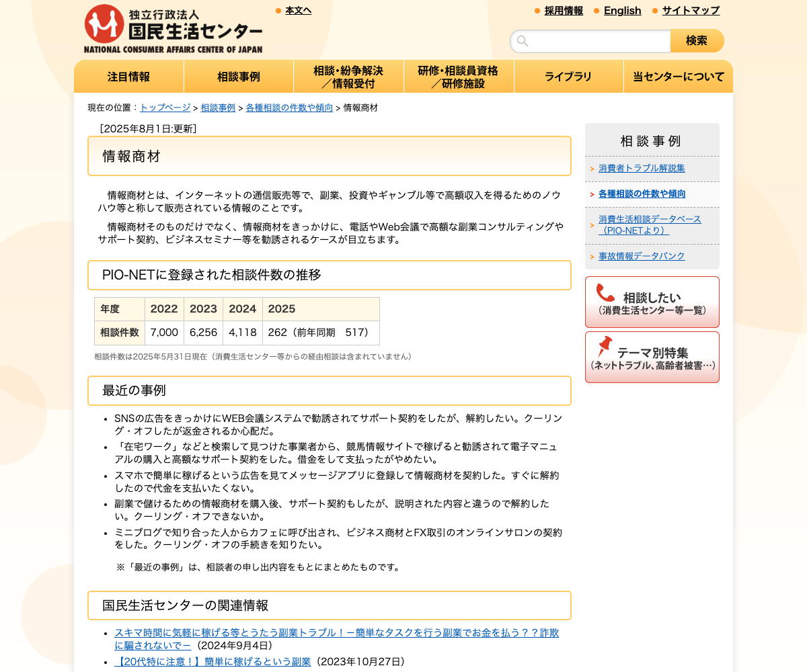Open 事故情報データバンク sidebar link

click(x=642, y=256)
